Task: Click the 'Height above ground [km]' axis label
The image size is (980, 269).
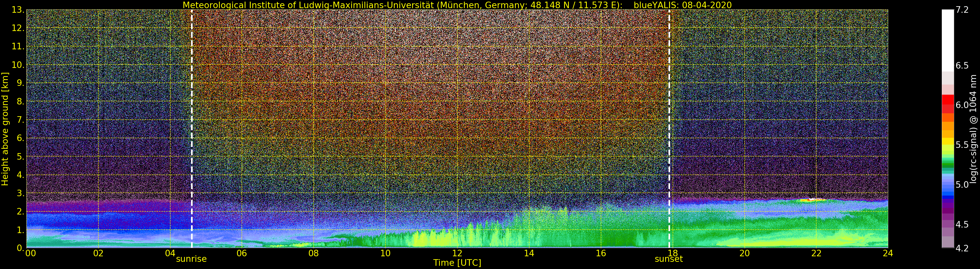Action: 5,129
